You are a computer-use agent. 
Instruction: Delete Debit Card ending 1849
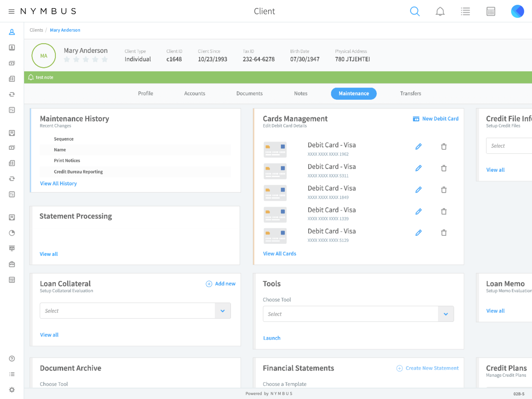click(444, 190)
